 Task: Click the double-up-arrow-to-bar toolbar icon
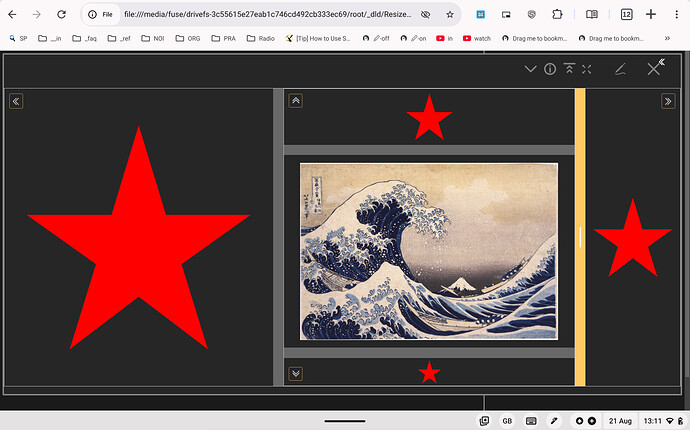pos(569,69)
